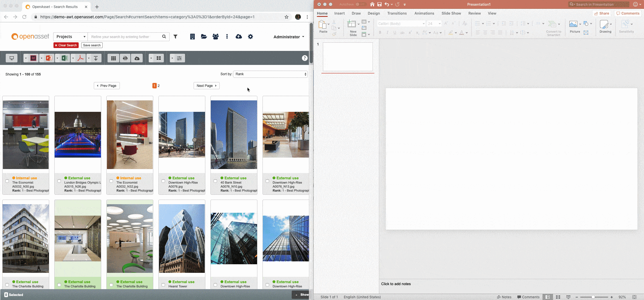Click the Picture icon in PowerPoint ribbon
644x300 pixels.
[573, 24]
